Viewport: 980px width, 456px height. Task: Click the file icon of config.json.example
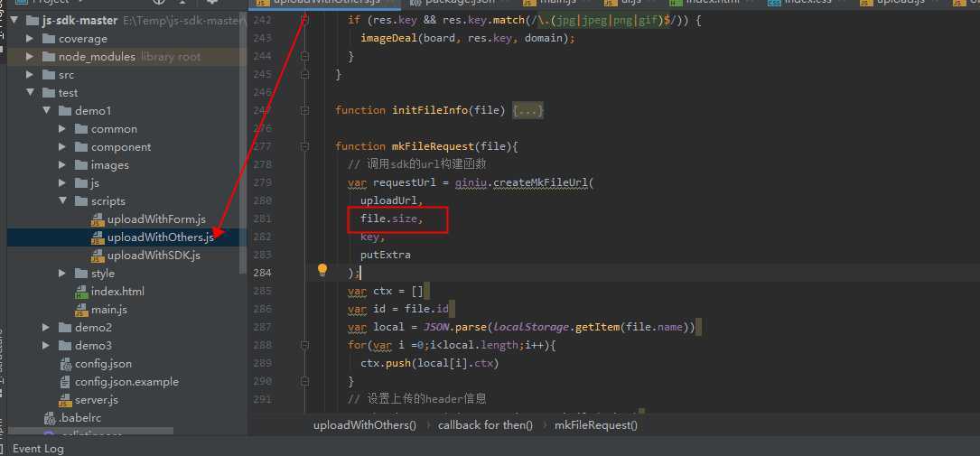tap(65, 382)
